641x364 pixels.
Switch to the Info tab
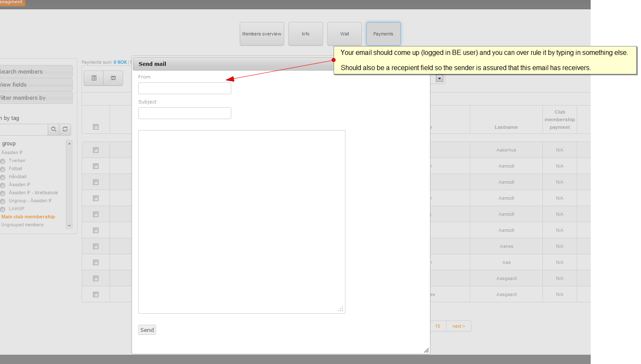pyautogui.click(x=306, y=34)
